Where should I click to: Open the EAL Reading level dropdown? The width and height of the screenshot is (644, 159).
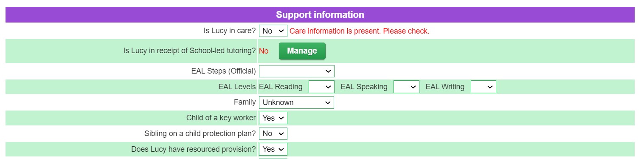tap(321, 87)
